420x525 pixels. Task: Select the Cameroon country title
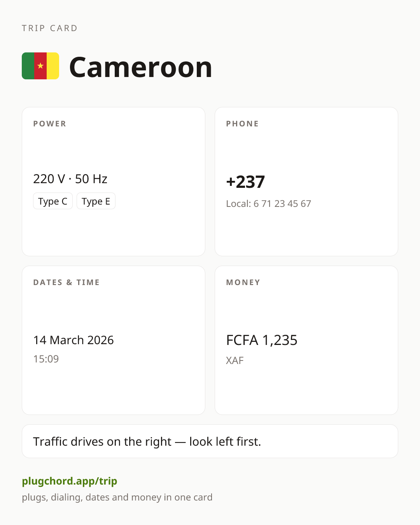click(x=140, y=67)
